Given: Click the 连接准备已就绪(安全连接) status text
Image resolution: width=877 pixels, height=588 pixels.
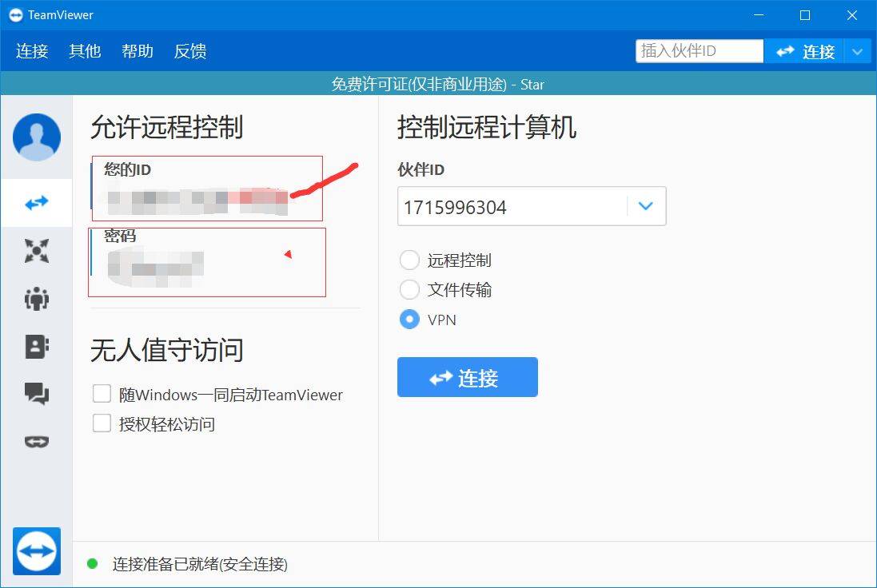Looking at the screenshot, I should point(200,564).
